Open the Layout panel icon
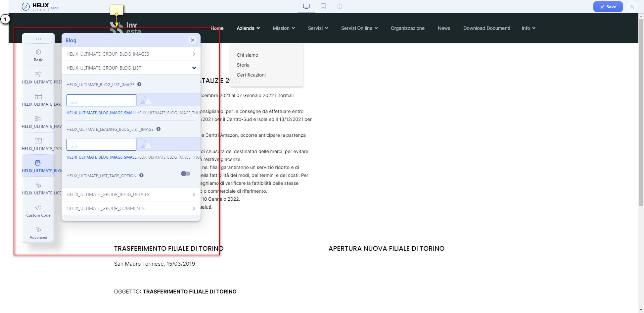Image resolution: width=644 pixels, height=313 pixels. [x=38, y=96]
